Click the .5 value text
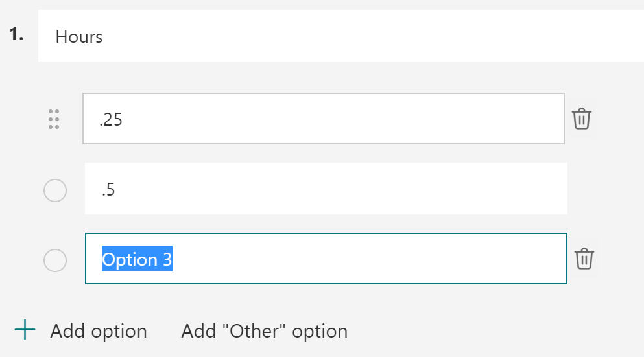Viewport: 644px width, 357px height. pos(108,190)
